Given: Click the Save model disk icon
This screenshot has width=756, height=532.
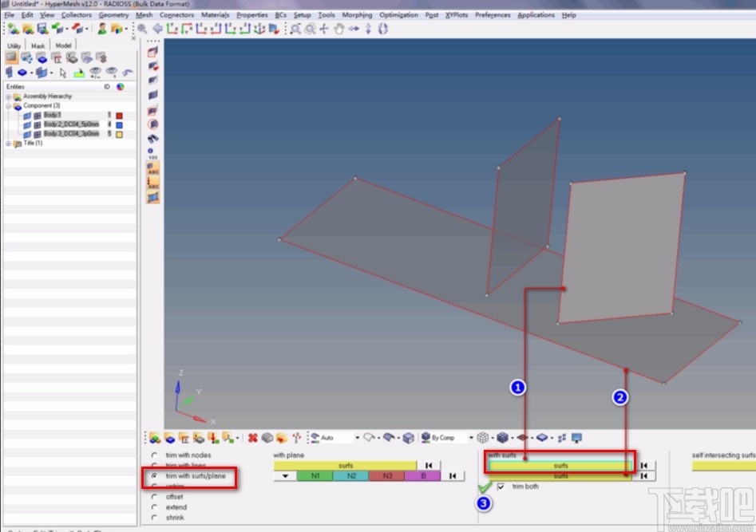Looking at the screenshot, I should pyautogui.click(x=43, y=29).
